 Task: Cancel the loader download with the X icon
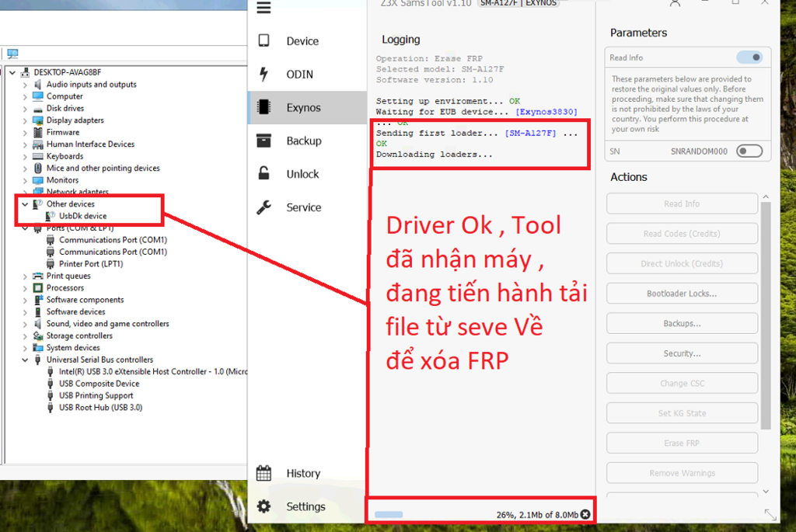pos(585,514)
